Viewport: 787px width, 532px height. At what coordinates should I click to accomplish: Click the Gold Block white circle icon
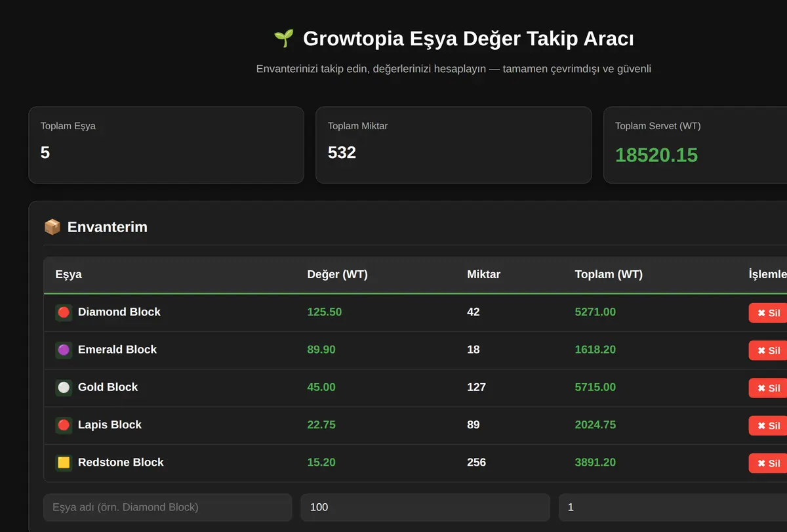64,387
